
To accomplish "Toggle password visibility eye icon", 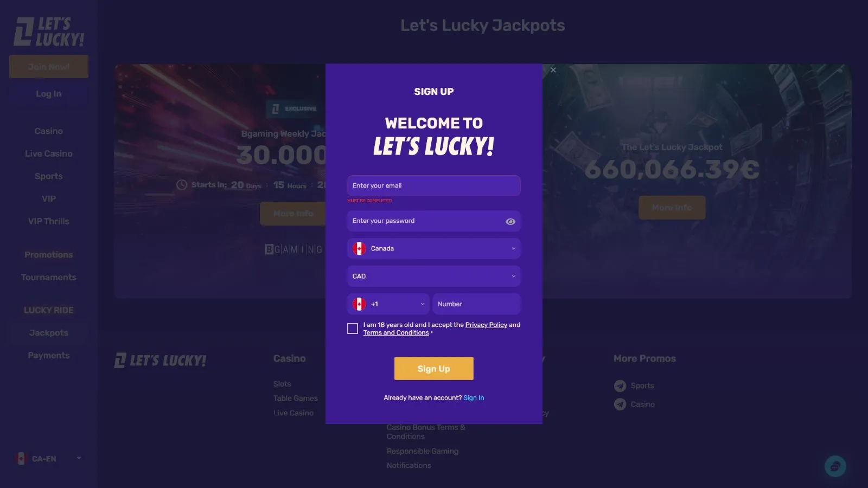I will coord(510,221).
